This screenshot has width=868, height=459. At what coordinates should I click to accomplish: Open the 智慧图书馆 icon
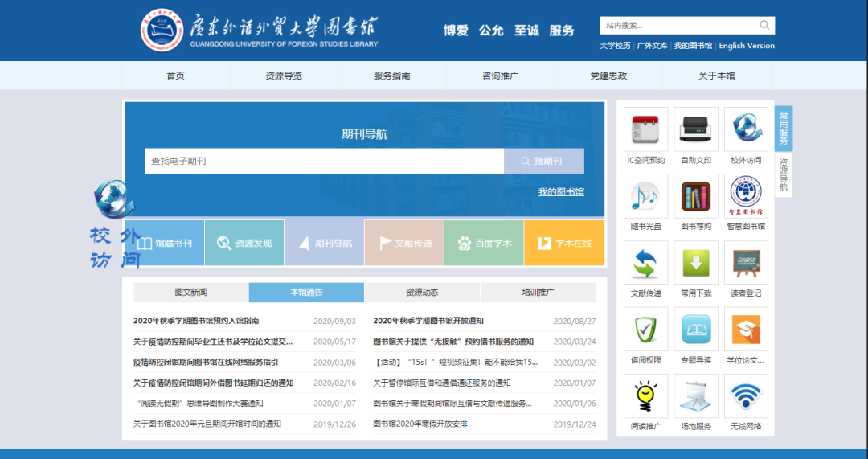pos(746,196)
